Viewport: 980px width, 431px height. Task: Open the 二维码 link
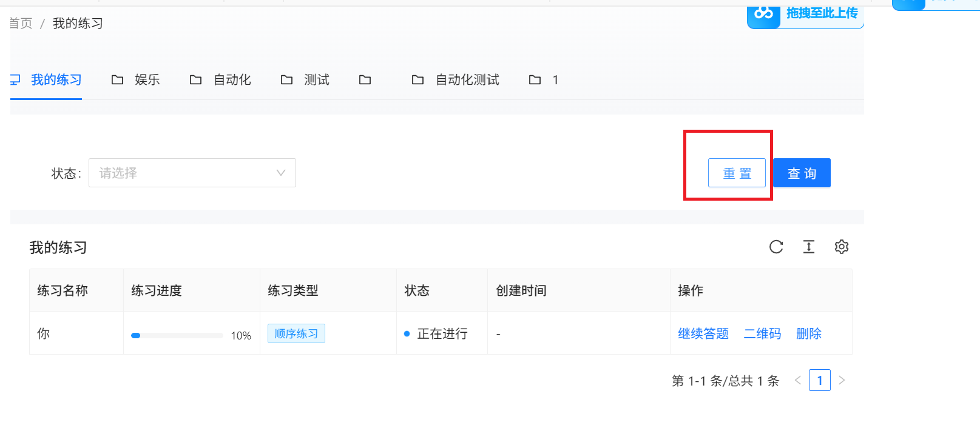tap(763, 333)
